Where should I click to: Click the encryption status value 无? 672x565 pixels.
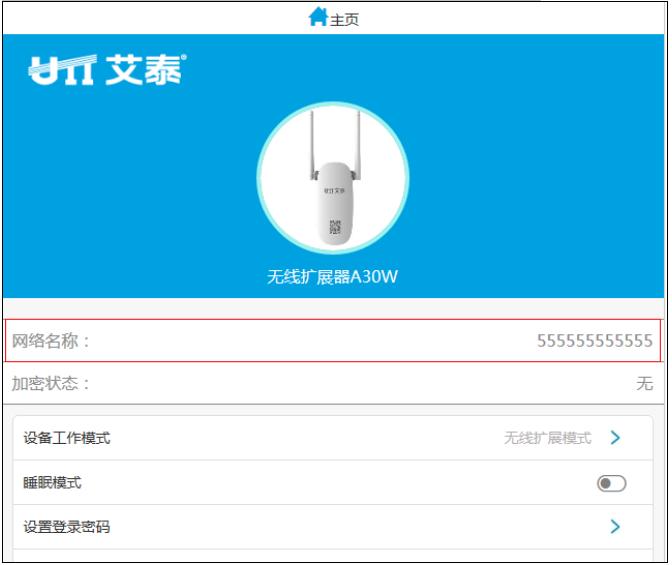[645, 383]
